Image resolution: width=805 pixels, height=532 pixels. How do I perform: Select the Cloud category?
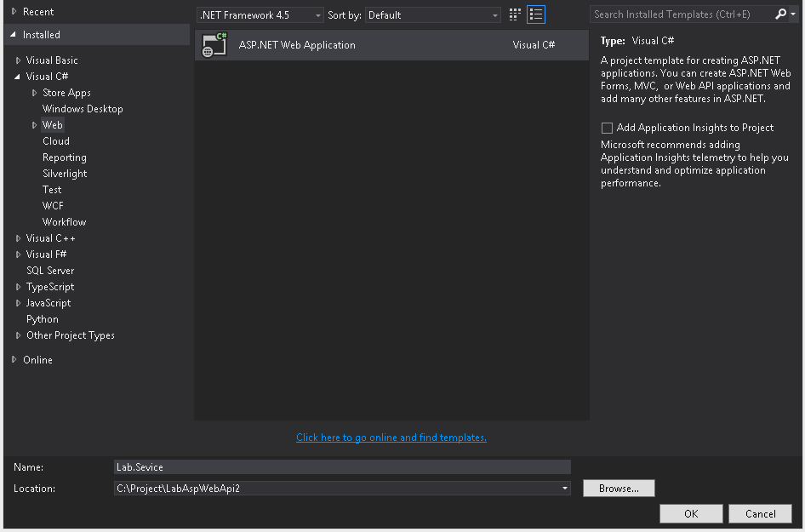[x=56, y=141]
